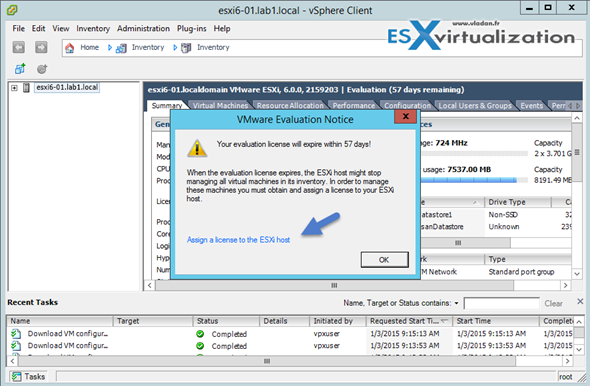Open the Plug-ins menu

click(192, 29)
